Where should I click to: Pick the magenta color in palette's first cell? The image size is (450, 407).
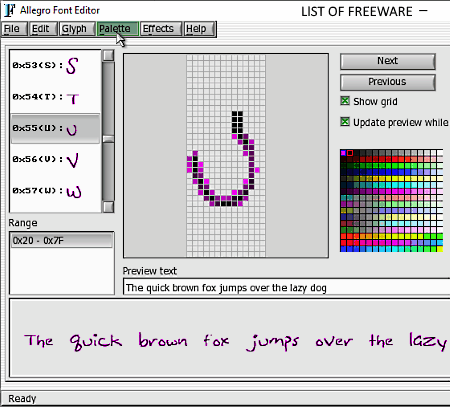343,153
